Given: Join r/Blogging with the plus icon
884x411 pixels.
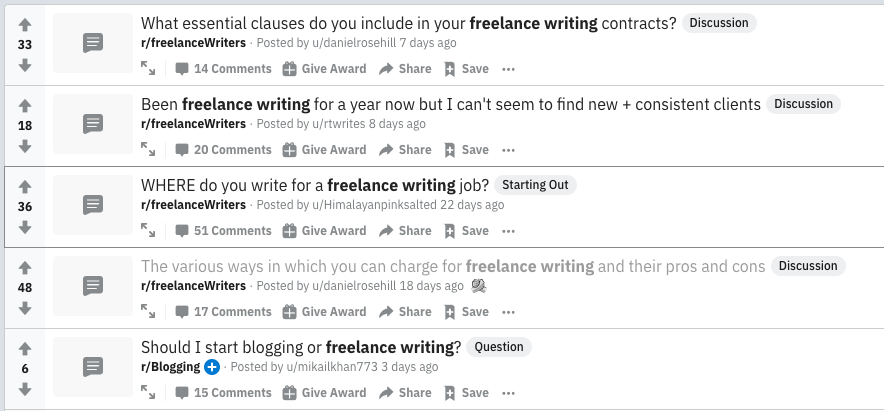Looking at the screenshot, I should tap(212, 367).
